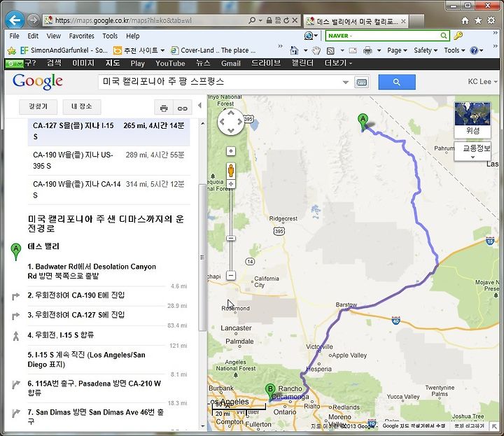Open SimonAndGarfunkel favorites bar link
This screenshot has height=436, width=504.
coord(64,50)
